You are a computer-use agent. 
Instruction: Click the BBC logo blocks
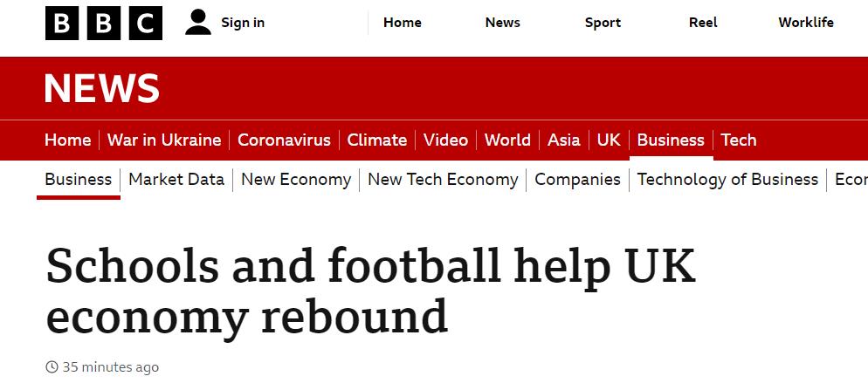[104, 24]
